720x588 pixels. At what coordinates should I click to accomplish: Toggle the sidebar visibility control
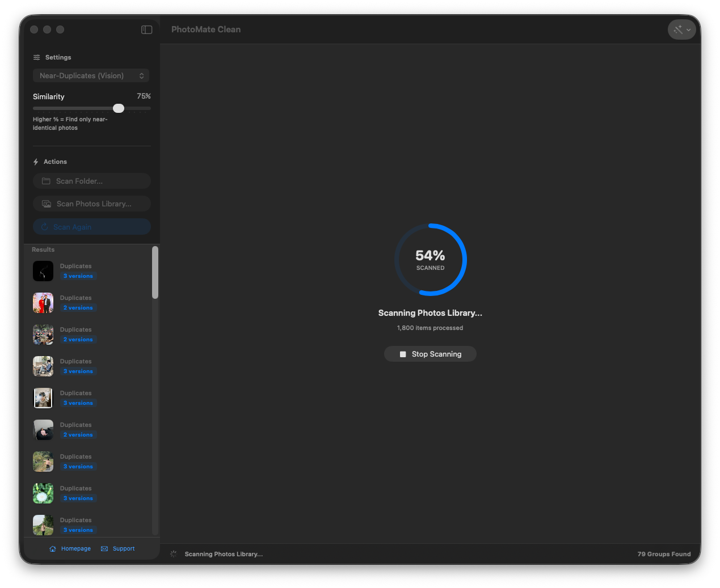146,29
